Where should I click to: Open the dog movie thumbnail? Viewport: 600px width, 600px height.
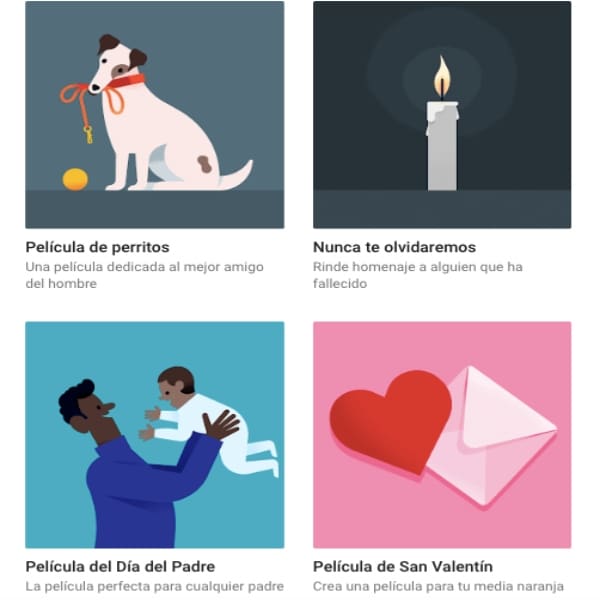(155, 115)
